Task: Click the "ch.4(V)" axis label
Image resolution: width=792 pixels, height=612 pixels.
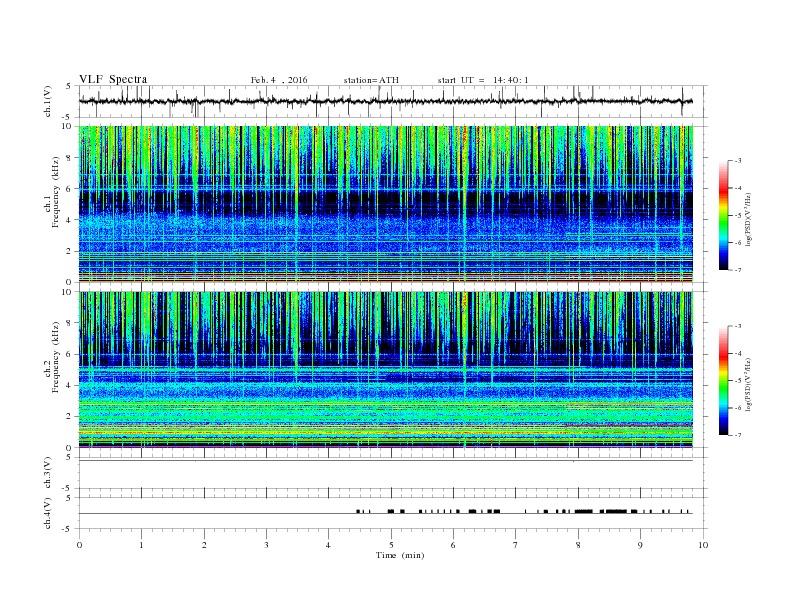Action: [x=48, y=513]
